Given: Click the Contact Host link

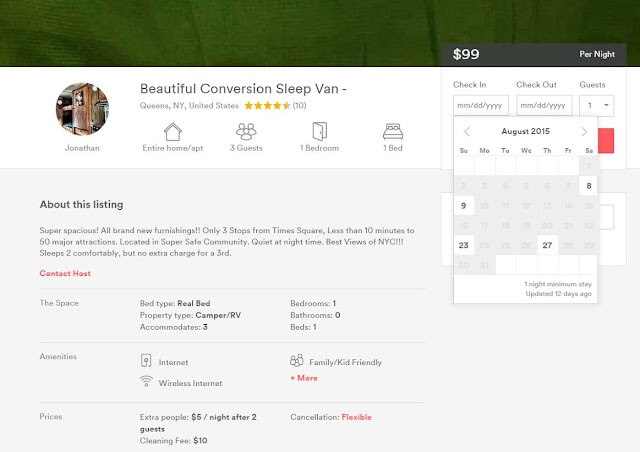Looking at the screenshot, I should pos(65,273).
